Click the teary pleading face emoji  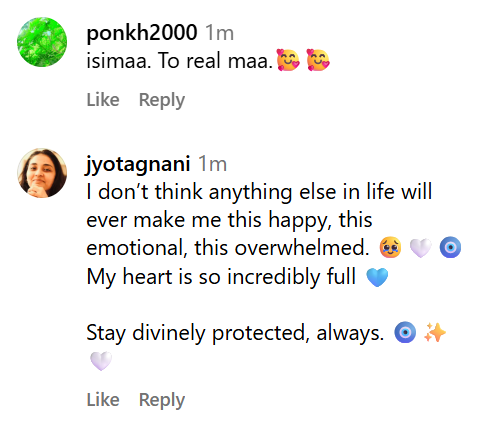(390, 247)
